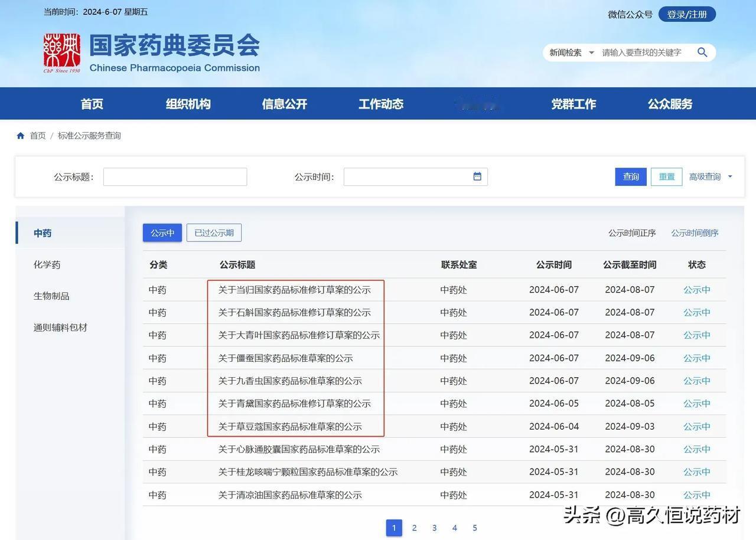This screenshot has height=540, width=756.
Task: Open 关于清凉油国家药品标准草案的公示
Action: pos(290,495)
